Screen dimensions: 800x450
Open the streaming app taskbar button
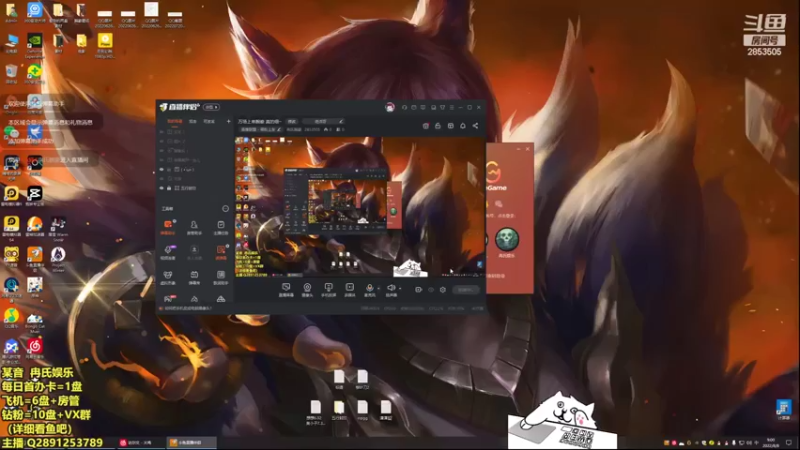click(189, 442)
